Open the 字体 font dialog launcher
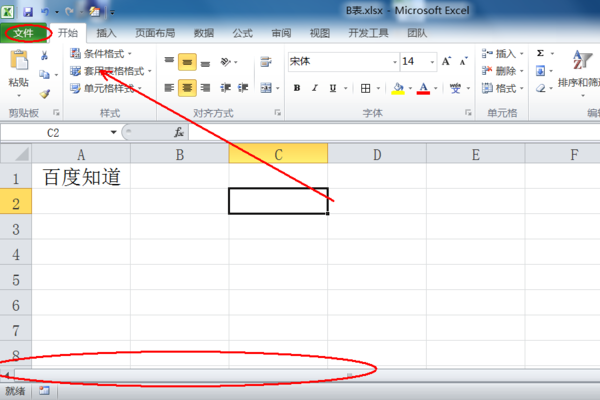This screenshot has height=400, width=600. (468, 113)
